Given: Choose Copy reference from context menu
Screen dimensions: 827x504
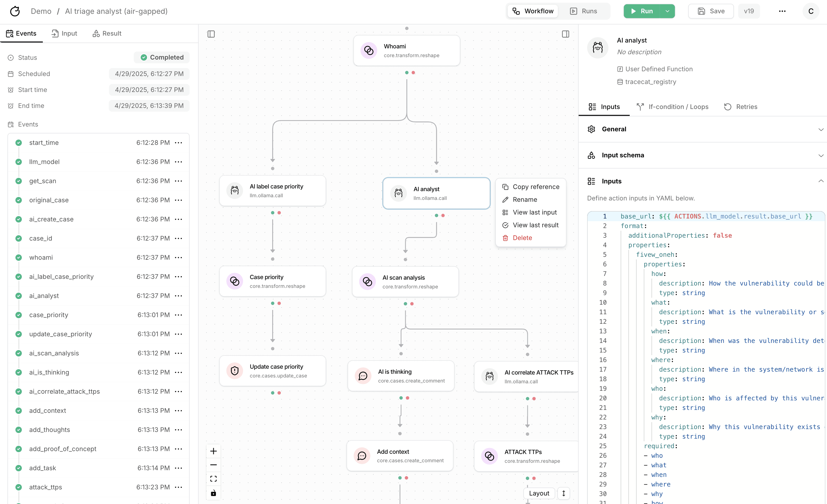Looking at the screenshot, I should 531,187.
